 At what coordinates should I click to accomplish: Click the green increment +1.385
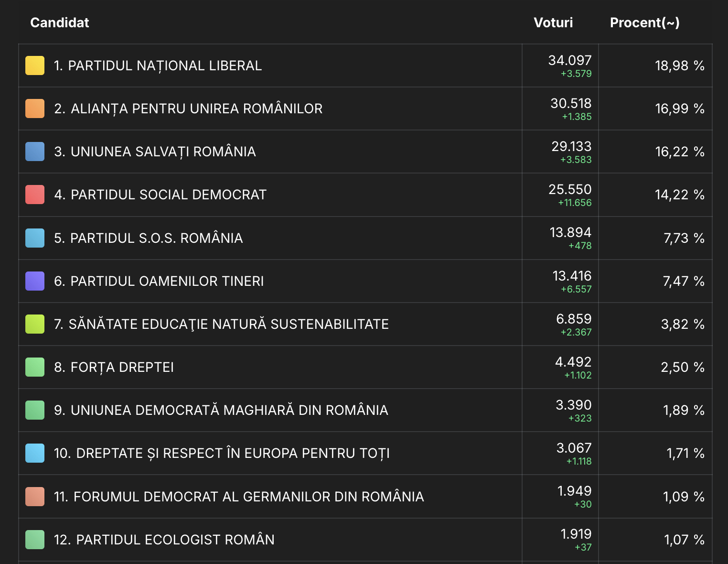click(577, 117)
